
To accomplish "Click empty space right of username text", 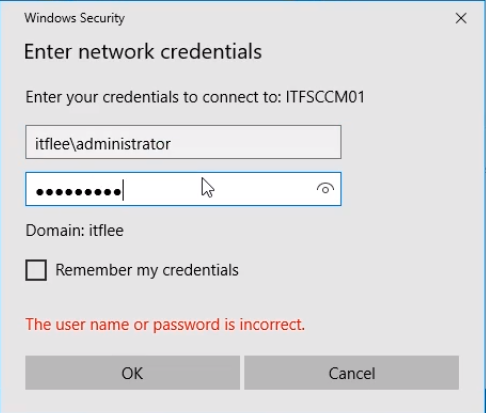I will pos(257,143).
